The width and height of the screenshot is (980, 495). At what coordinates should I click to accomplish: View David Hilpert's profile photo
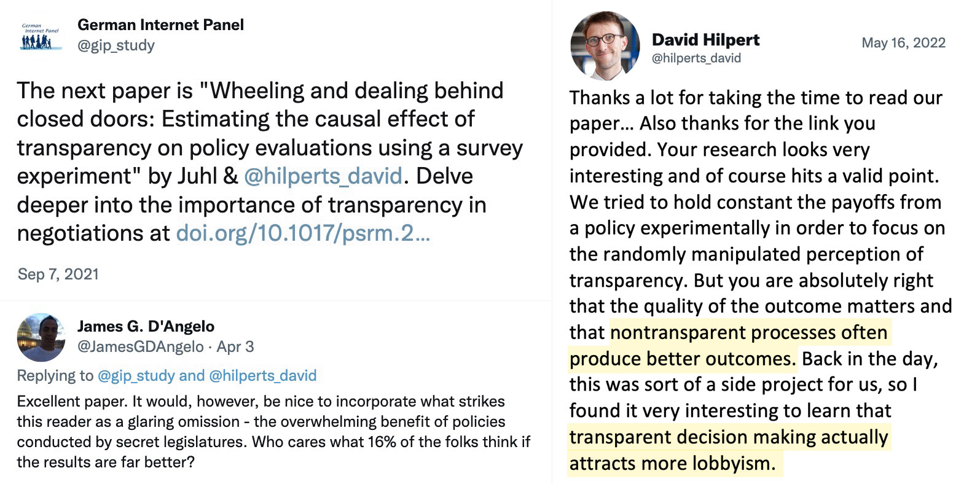click(605, 46)
